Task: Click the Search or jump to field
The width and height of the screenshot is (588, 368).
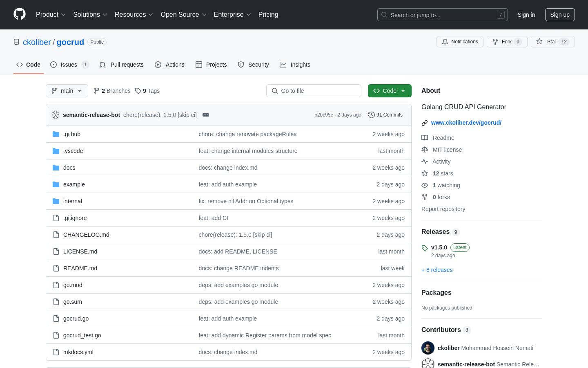Action: coord(443,15)
